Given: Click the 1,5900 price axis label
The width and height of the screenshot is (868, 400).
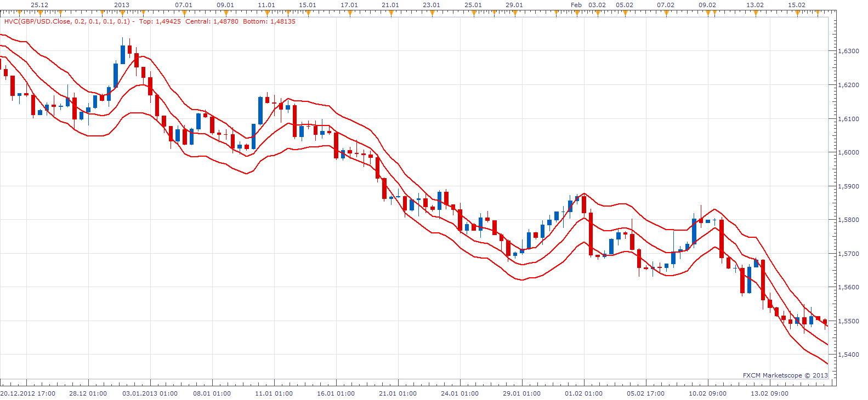Looking at the screenshot, I should tap(849, 186).
